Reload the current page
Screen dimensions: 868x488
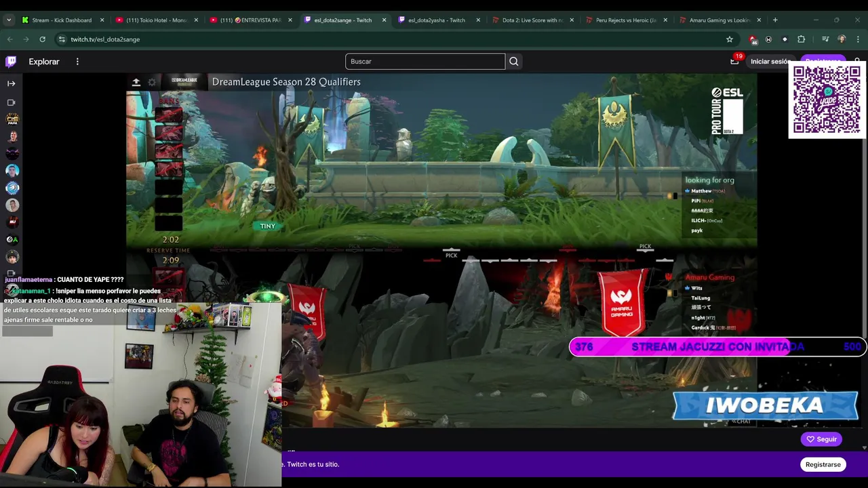click(x=42, y=39)
